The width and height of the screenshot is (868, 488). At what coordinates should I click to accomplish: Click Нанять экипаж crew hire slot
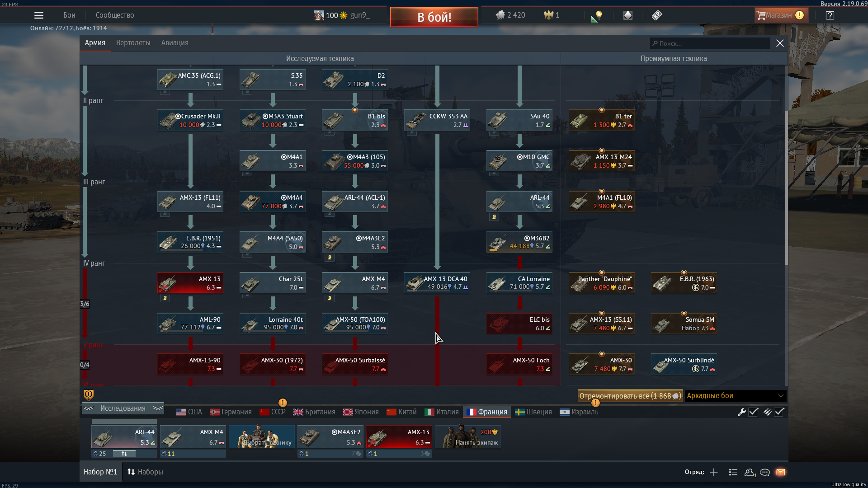(x=468, y=436)
